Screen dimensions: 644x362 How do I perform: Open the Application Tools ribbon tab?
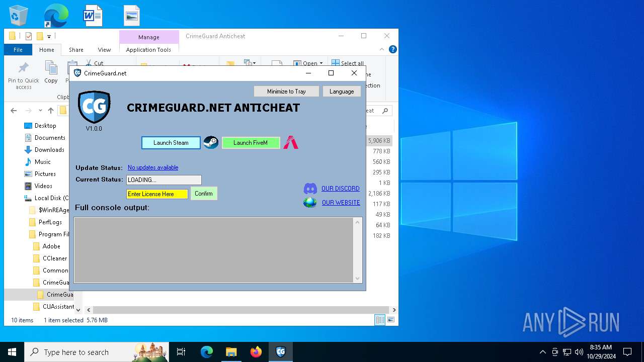[x=148, y=50]
